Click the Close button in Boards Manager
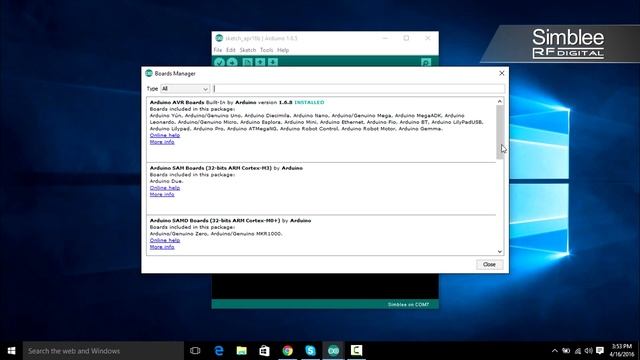 [489, 264]
